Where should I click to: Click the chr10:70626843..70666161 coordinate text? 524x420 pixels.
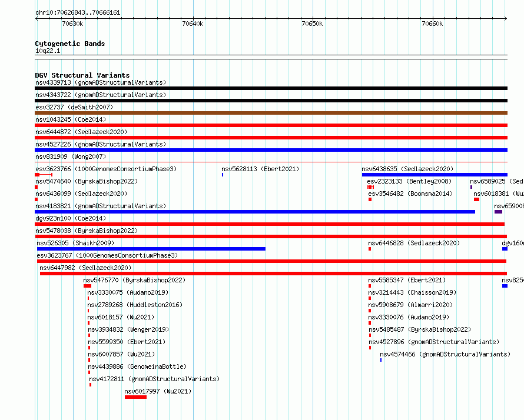(x=78, y=12)
